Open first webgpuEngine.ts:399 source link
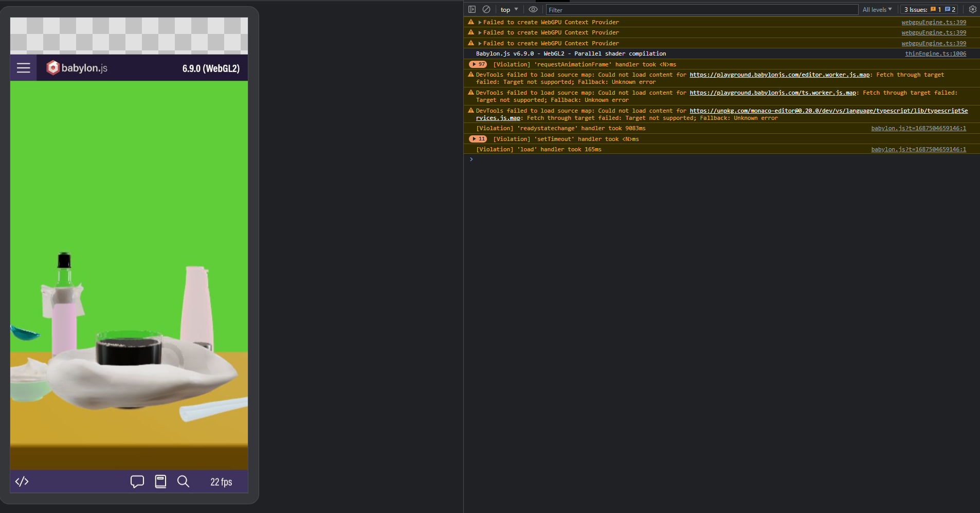The height and width of the screenshot is (513, 980). click(x=934, y=22)
